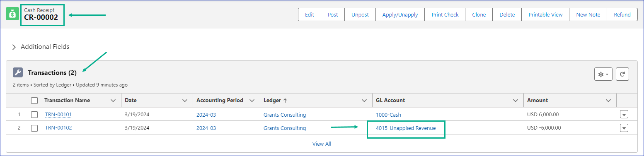The image size is (644, 156).
Task: Open Amount column dropdown arrow
Action: click(608, 101)
